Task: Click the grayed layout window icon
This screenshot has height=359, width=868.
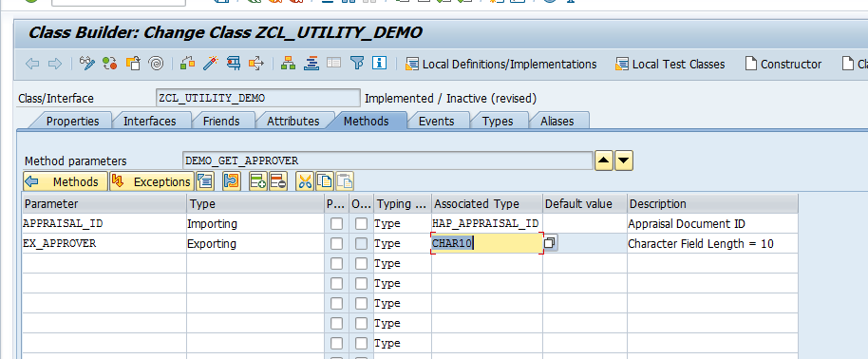Action: [x=333, y=63]
